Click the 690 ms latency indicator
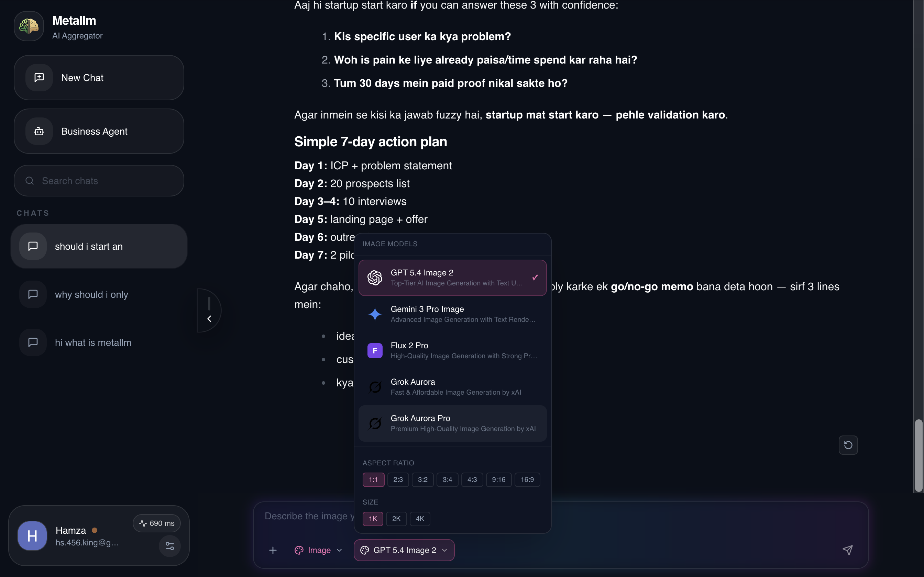 (x=156, y=523)
